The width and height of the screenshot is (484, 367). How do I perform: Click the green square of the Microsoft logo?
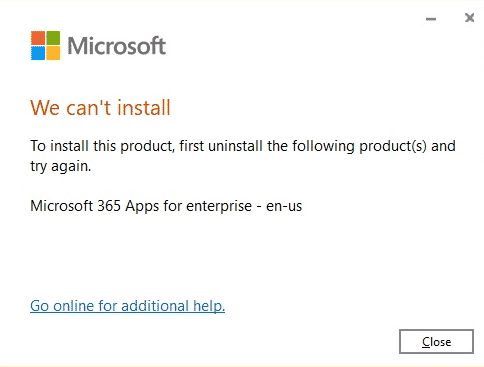[53, 38]
